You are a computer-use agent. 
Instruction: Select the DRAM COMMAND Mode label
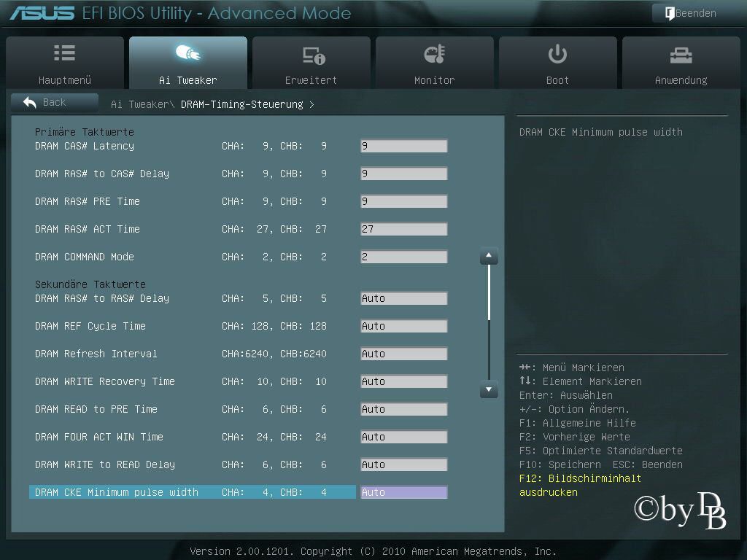tap(85, 257)
